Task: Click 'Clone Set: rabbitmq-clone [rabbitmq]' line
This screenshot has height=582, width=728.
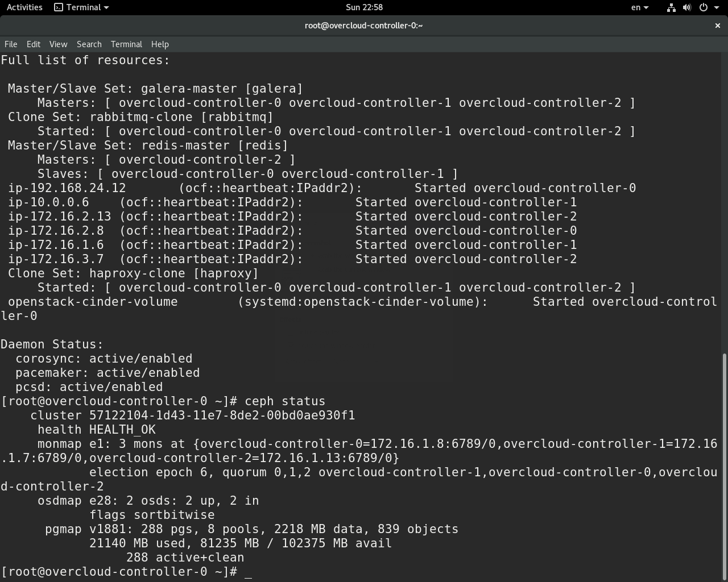Action: (140, 117)
